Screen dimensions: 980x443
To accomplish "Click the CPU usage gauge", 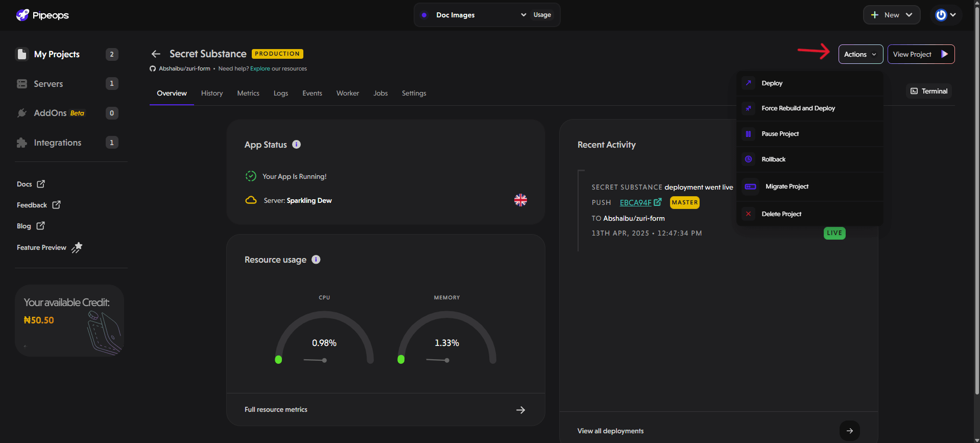I will point(324,337).
